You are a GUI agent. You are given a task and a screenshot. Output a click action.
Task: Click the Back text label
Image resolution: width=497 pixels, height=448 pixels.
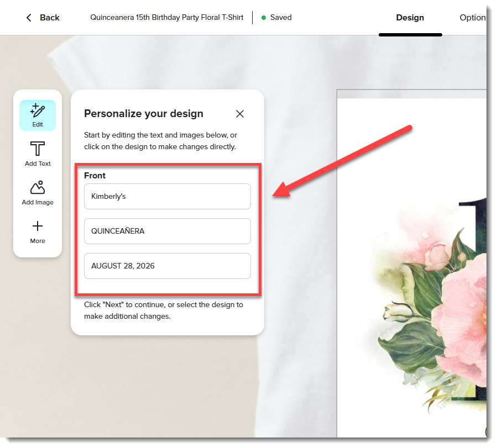(50, 18)
